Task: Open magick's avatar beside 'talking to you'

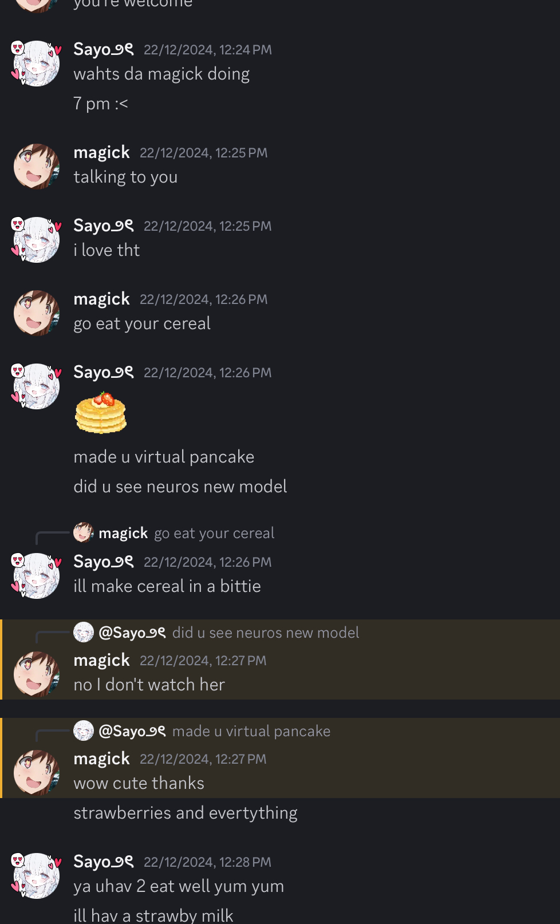Action: coord(37,166)
